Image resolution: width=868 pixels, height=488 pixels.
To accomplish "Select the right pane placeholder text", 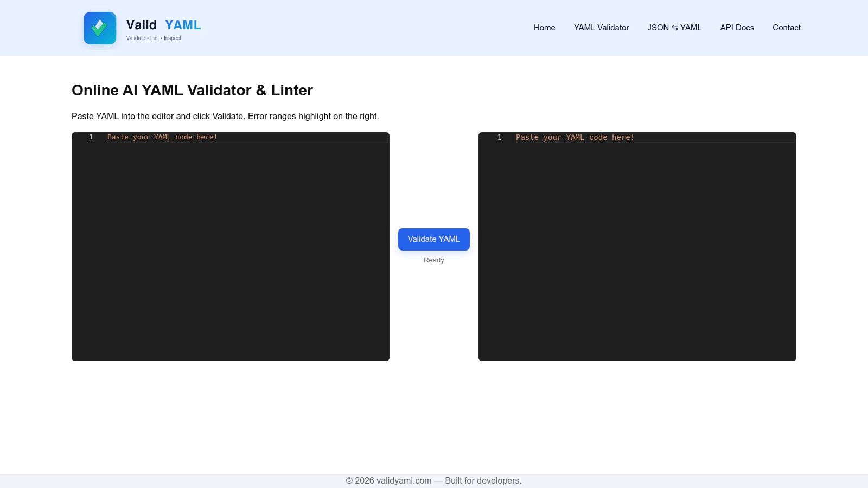I will (x=576, y=137).
